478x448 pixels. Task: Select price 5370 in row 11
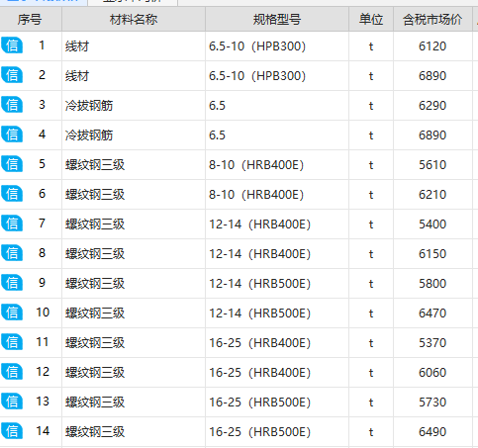click(432, 343)
